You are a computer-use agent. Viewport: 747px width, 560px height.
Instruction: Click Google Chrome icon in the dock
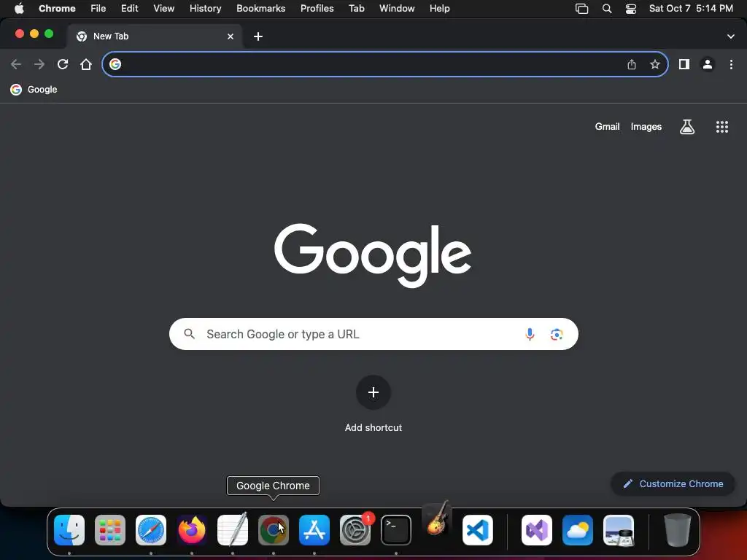pyautogui.click(x=274, y=530)
